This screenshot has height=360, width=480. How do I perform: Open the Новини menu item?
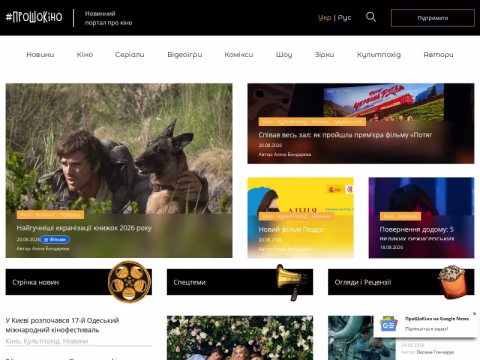40,55
